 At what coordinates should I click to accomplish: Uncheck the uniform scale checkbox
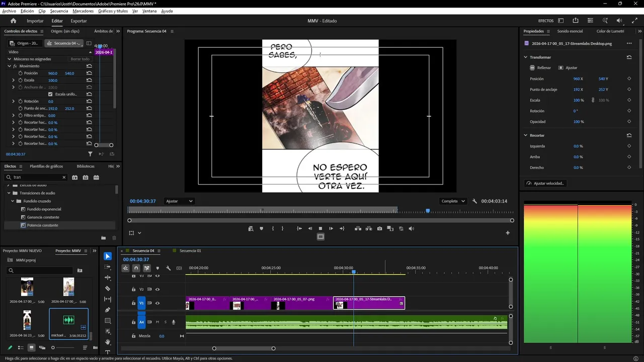pyautogui.click(x=50, y=94)
